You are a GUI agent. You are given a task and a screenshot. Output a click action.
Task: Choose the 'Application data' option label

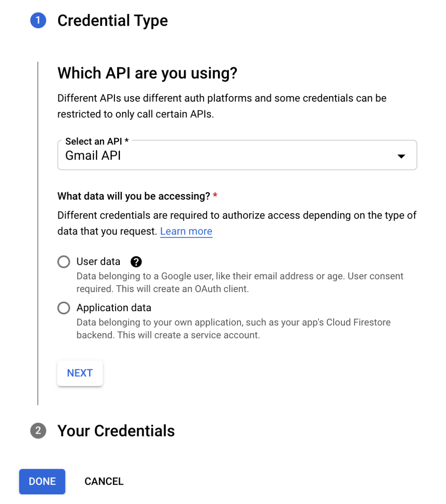(114, 308)
